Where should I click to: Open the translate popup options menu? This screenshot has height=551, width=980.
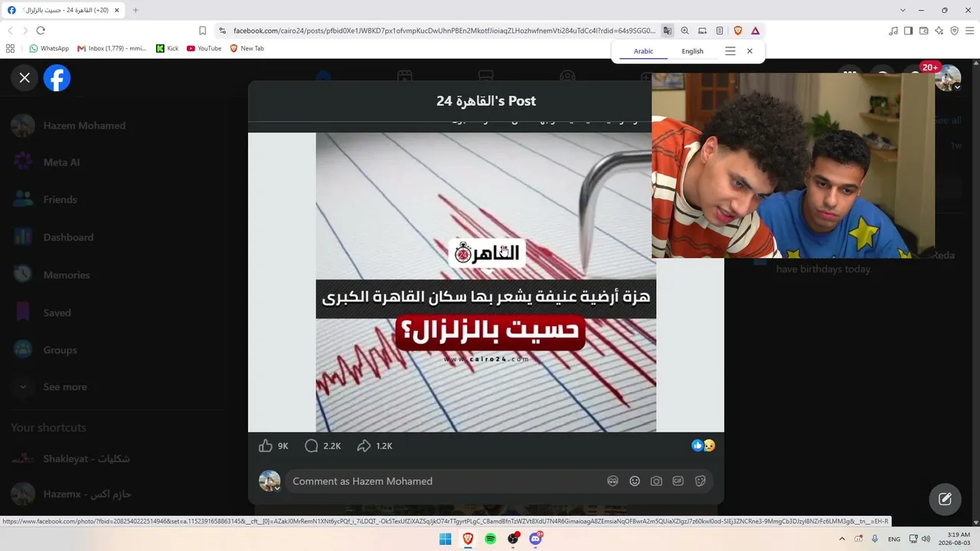pos(730,51)
